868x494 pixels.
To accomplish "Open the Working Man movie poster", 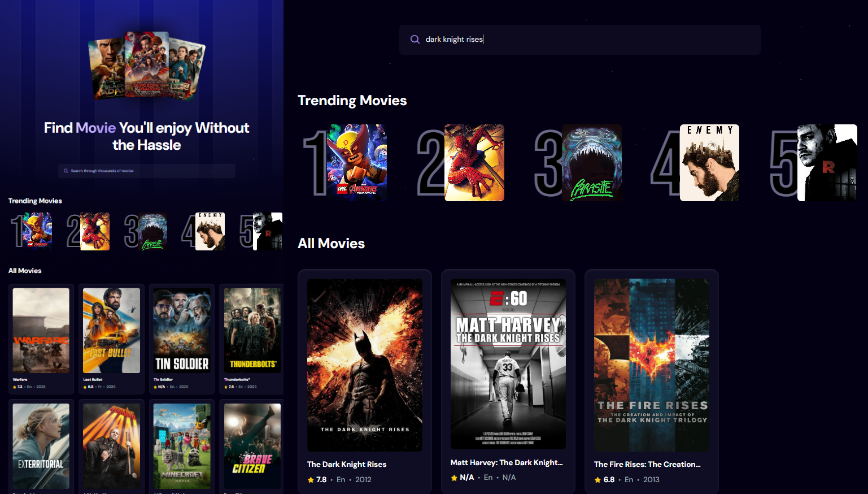I will 111,446.
